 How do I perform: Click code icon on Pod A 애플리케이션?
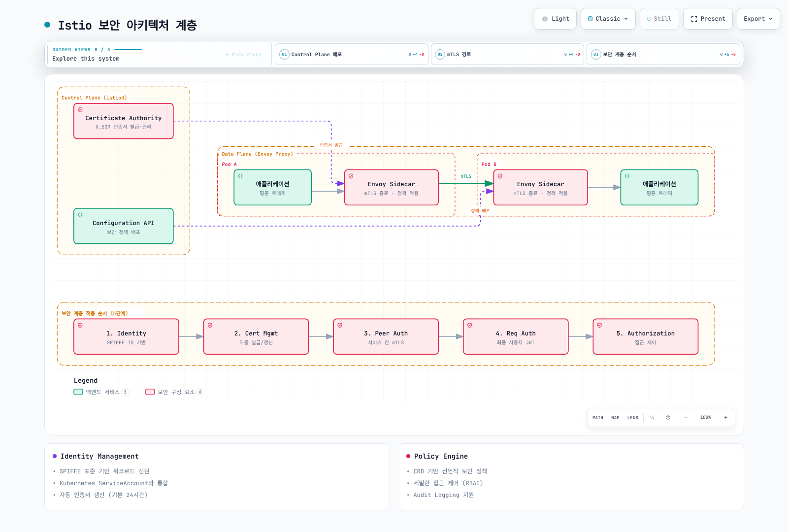[240, 176]
